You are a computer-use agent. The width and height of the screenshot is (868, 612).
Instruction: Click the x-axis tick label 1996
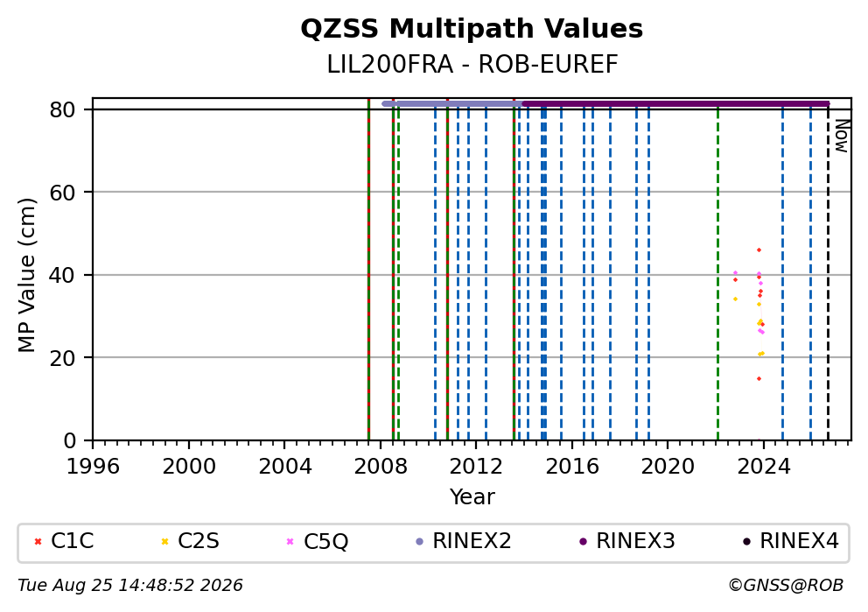[93, 467]
